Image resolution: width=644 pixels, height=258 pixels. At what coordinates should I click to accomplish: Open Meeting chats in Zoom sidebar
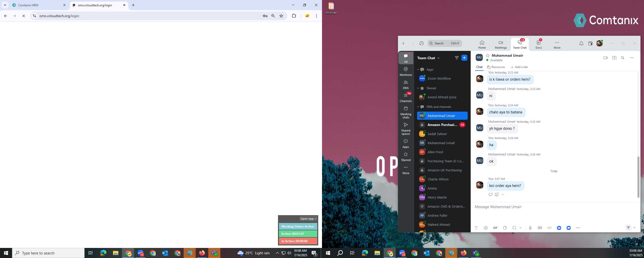(406, 112)
